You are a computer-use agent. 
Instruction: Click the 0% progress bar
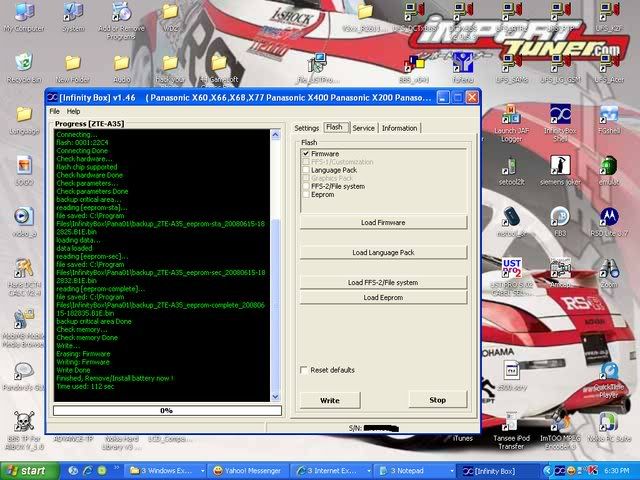pyautogui.click(x=167, y=411)
